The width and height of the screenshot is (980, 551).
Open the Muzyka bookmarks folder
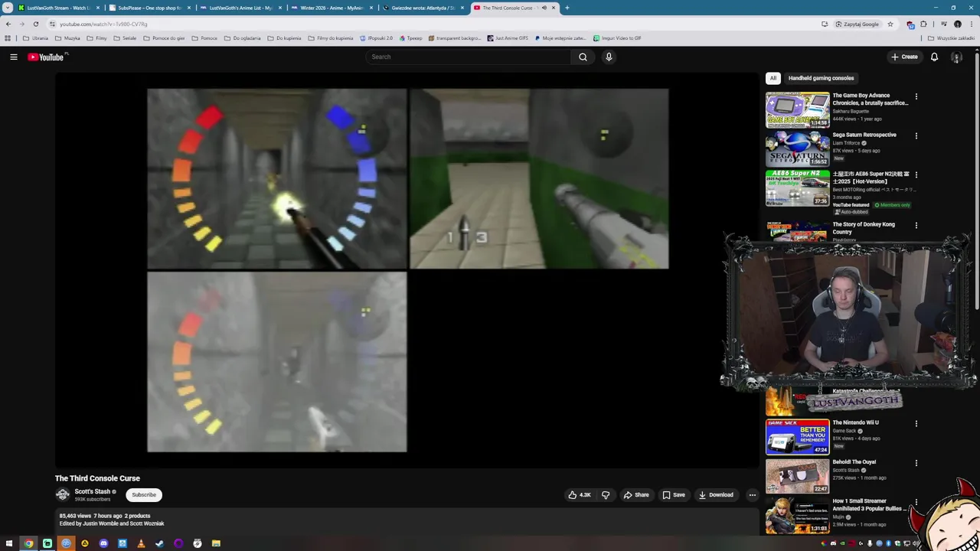point(67,38)
